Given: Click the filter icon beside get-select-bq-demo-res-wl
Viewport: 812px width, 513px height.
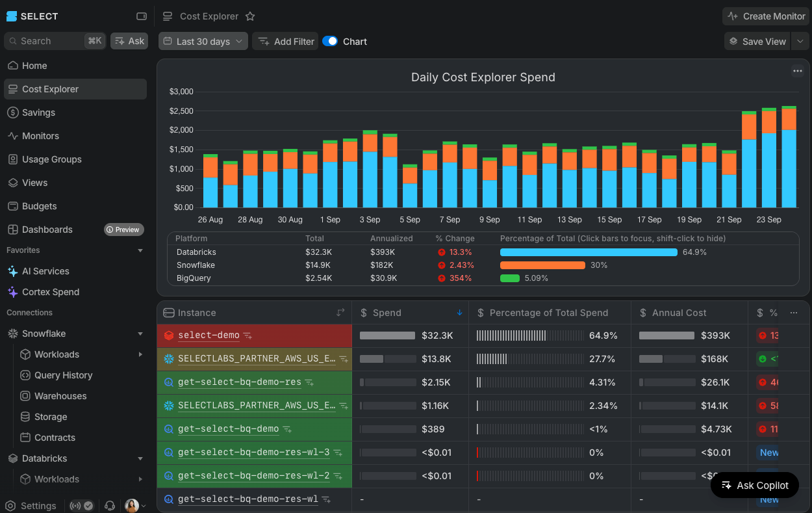Looking at the screenshot, I should [326, 499].
